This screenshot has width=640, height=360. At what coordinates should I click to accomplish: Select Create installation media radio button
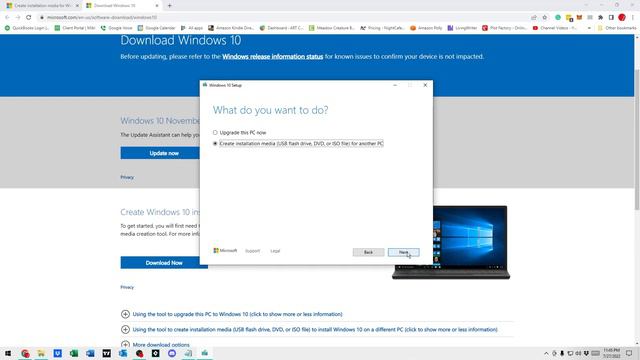coord(215,144)
